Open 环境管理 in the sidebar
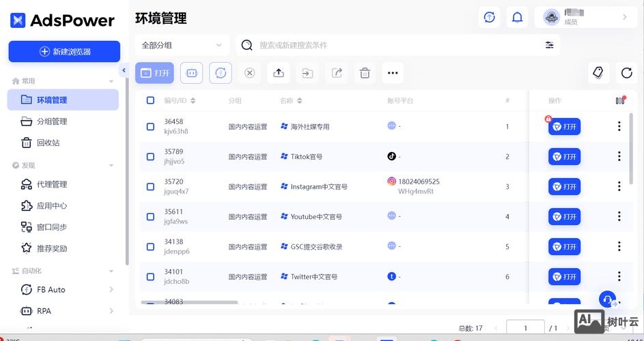This screenshot has height=341, width=644. click(x=63, y=100)
